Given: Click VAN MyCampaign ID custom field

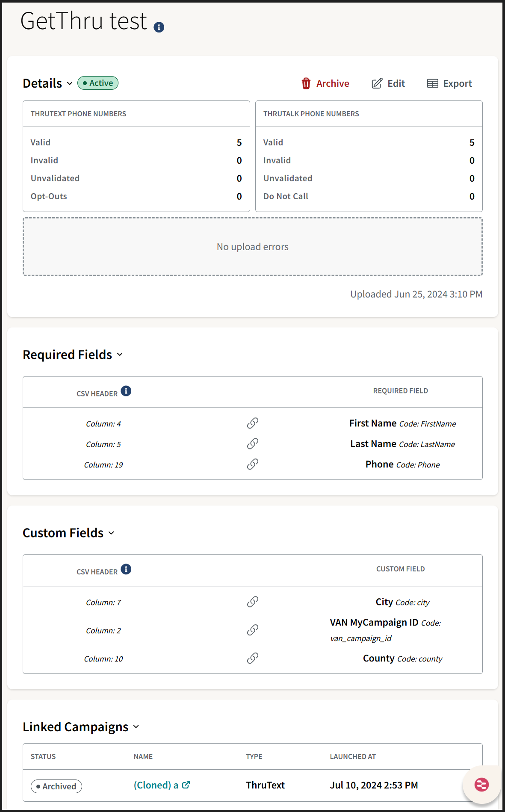Looking at the screenshot, I should click(385, 630).
